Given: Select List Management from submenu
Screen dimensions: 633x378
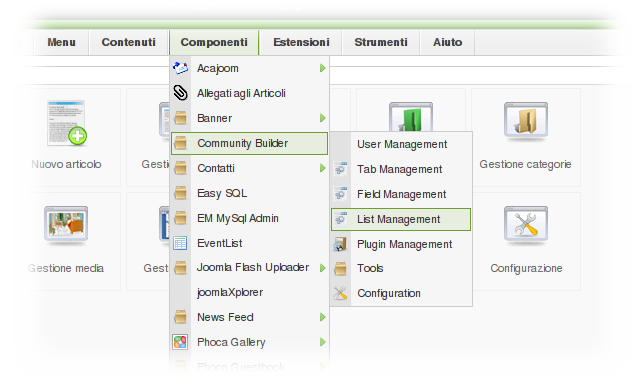Looking at the screenshot, I should click(x=401, y=219).
